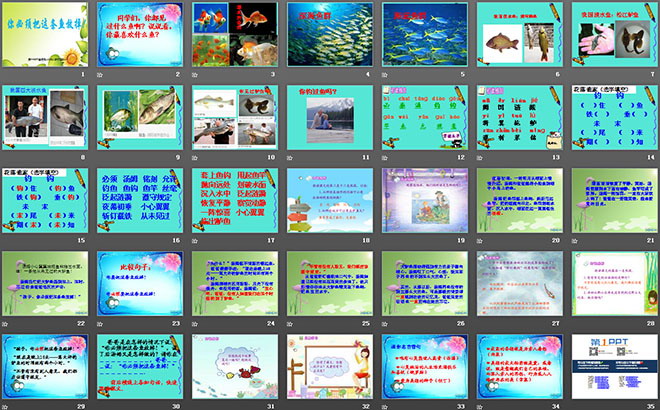Click the animation star icon under slide 23
The height and width of the screenshot is (410, 660).
tap(100, 324)
